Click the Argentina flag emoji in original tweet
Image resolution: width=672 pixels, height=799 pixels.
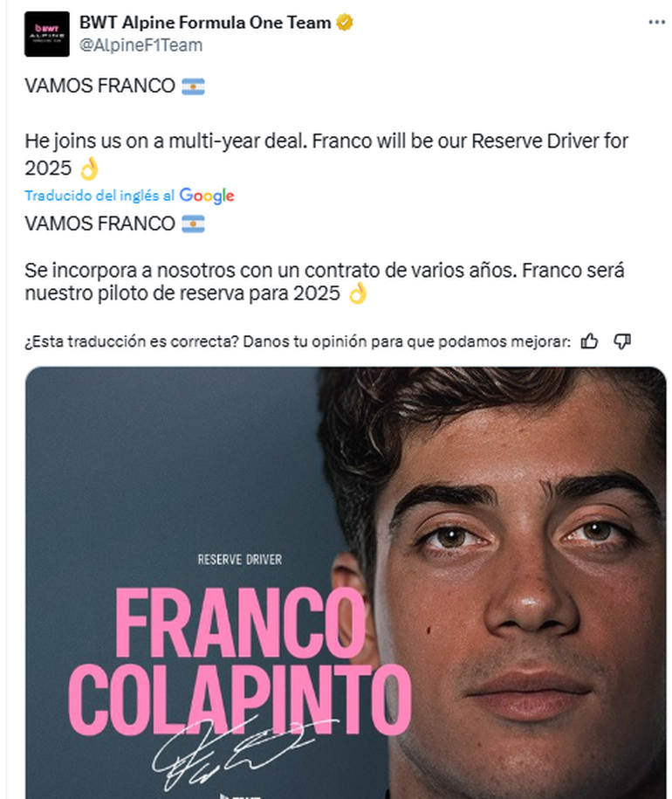pos(193,86)
